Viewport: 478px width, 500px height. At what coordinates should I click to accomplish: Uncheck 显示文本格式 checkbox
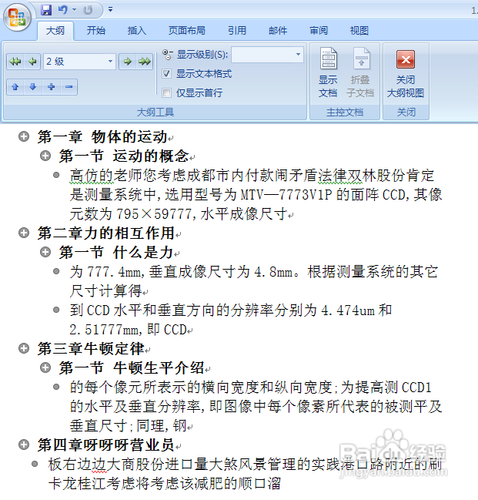click(x=167, y=73)
